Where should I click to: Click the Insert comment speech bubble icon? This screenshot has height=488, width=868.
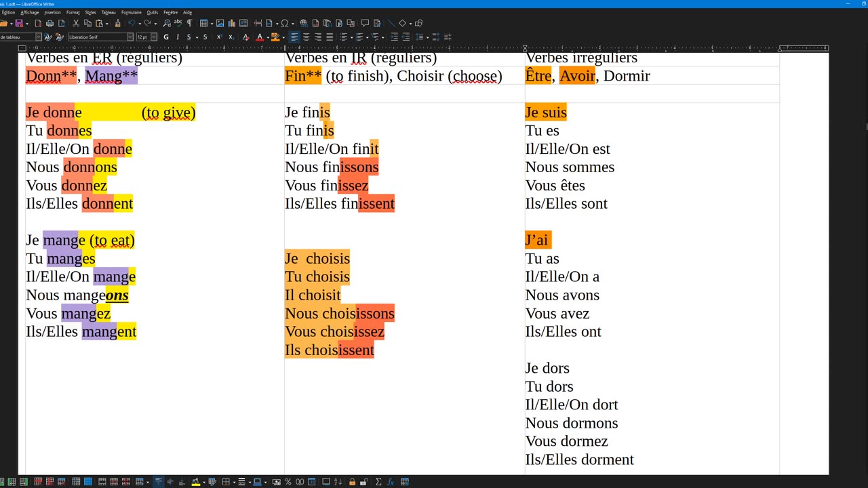tap(365, 23)
